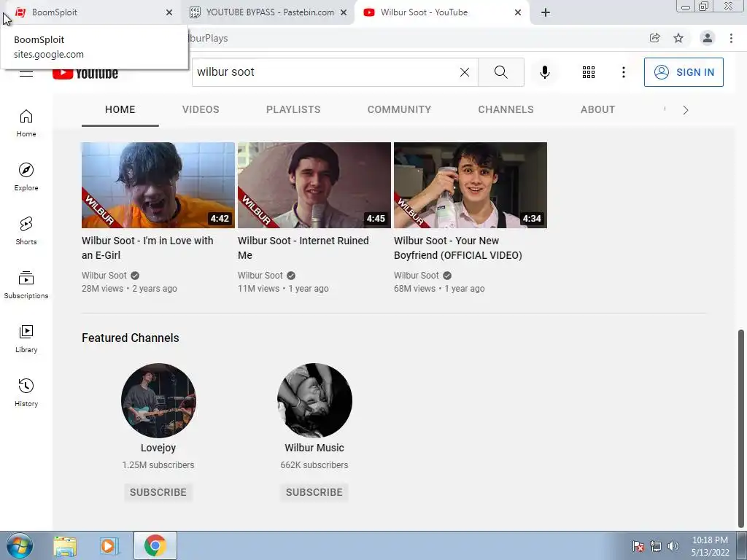Click Wilbur Soot channel name under E-Girl video
Viewport: 747px width, 560px height.
[104, 275]
